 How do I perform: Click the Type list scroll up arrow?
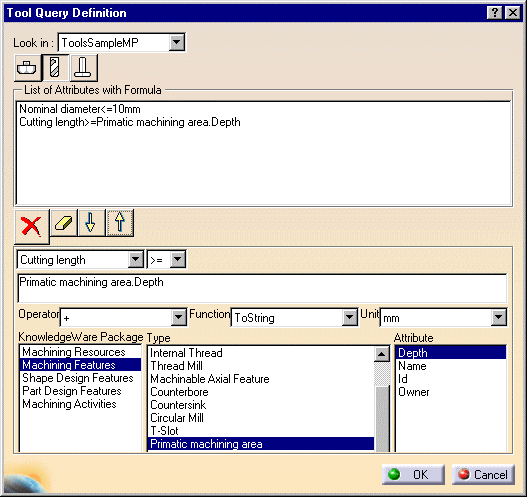click(382, 354)
